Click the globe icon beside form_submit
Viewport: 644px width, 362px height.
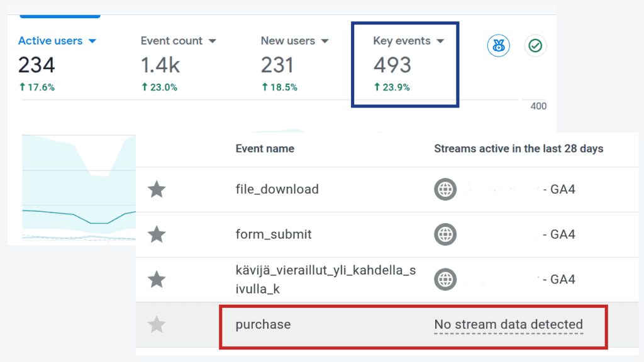[445, 234]
